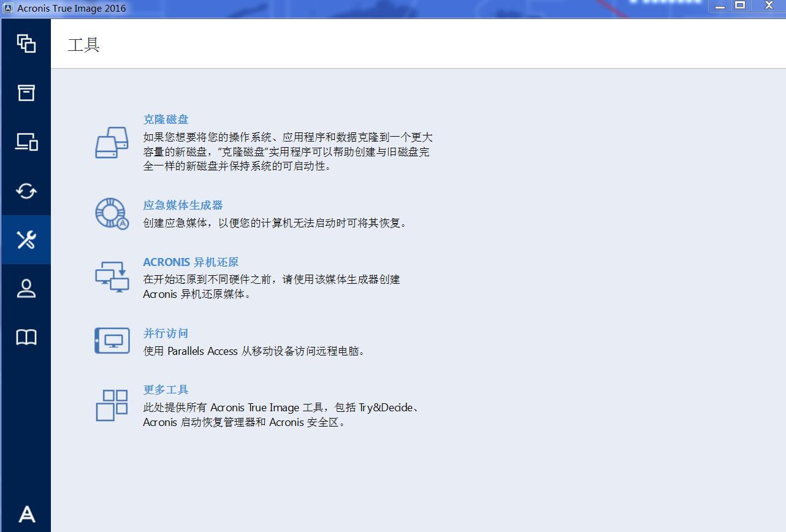
Task: Click the More Tools grid icon
Action: [111, 405]
